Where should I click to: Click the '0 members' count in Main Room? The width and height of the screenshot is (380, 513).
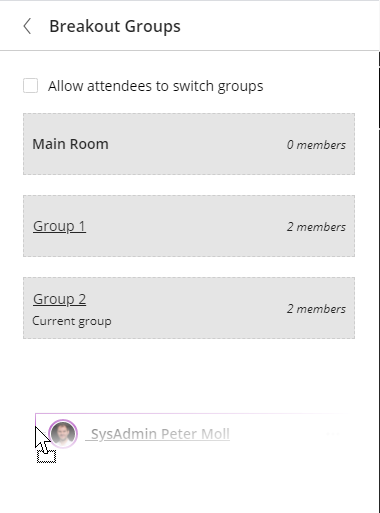[316, 145]
